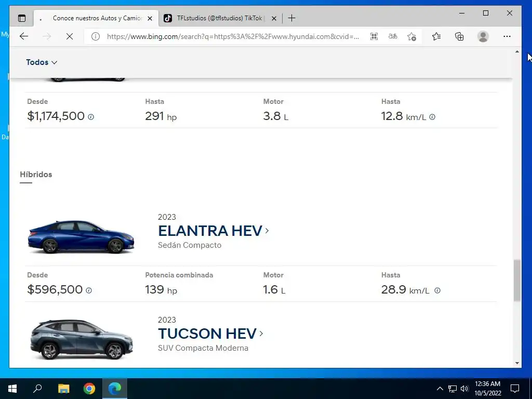Select the 1.6 L motor value

[x=274, y=290]
